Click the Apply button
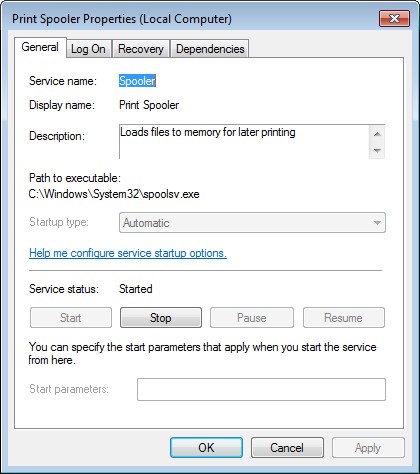The width and height of the screenshot is (420, 474). [x=368, y=448]
